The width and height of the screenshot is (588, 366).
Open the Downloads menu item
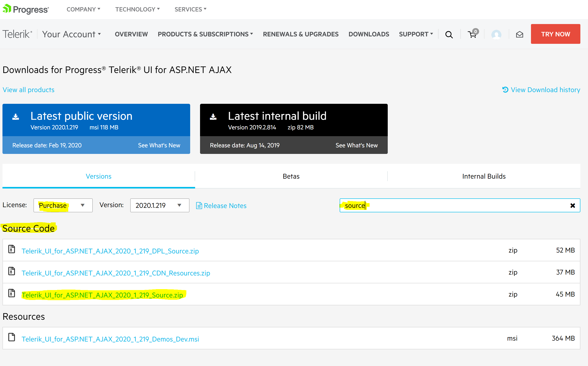point(369,34)
